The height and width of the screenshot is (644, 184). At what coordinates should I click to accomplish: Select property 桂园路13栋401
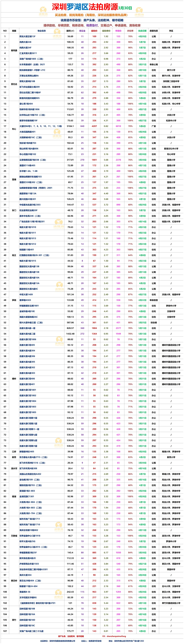[26, 250]
